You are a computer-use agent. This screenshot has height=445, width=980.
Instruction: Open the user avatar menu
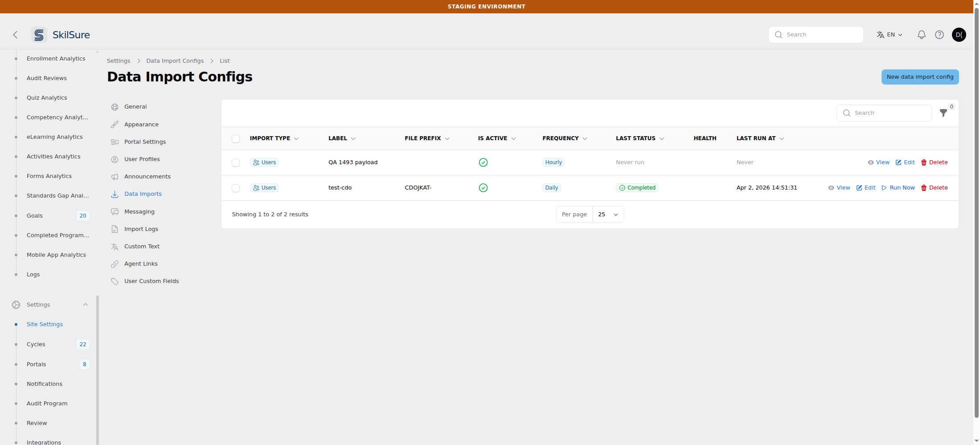click(959, 35)
